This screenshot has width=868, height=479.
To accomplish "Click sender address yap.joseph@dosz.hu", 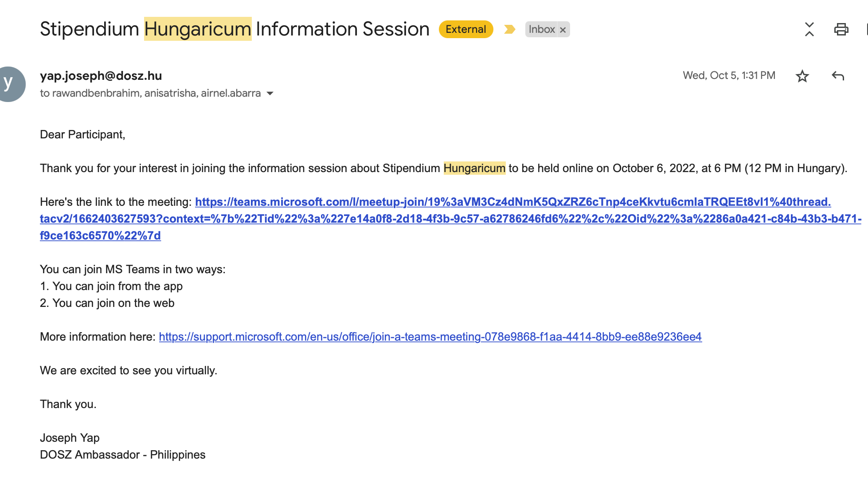I will point(101,76).
